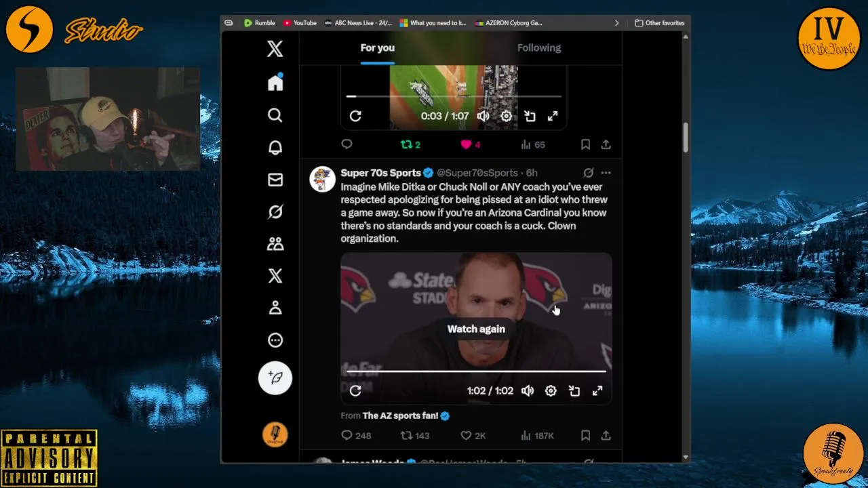Open Other favorites folder
The width and height of the screenshot is (868, 488).
click(659, 23)
